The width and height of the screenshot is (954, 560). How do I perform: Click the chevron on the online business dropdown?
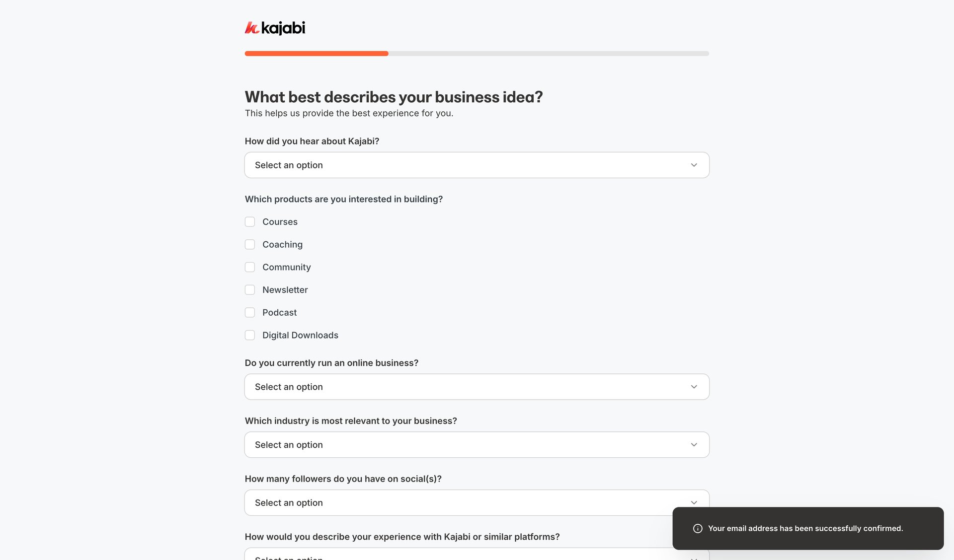694,386
